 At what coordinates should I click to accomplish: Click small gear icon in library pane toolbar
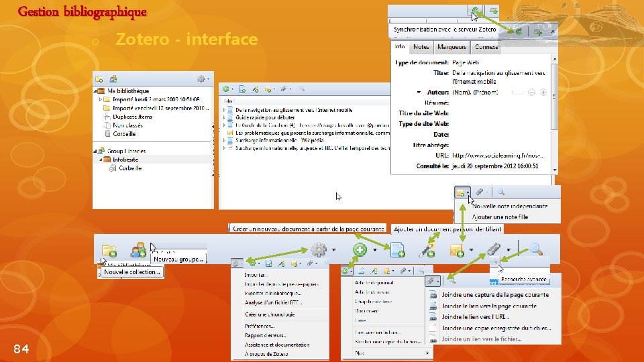(x=201, y=79)
